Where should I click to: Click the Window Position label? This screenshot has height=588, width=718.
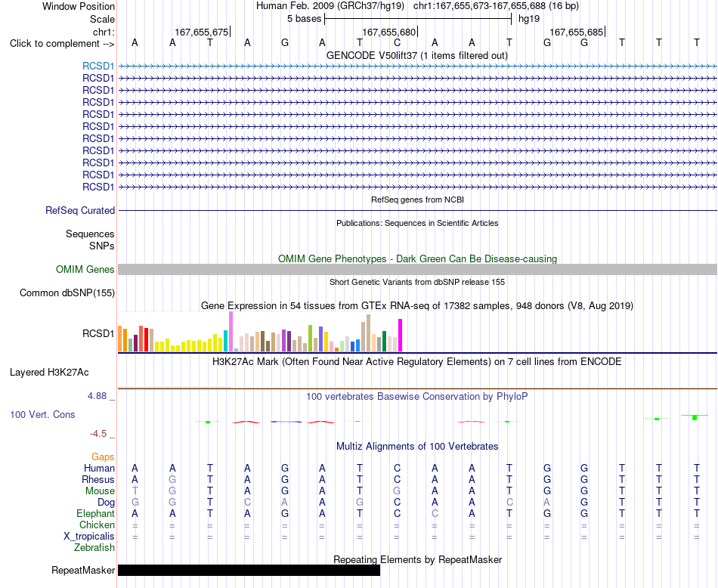(x=79, y=6)
